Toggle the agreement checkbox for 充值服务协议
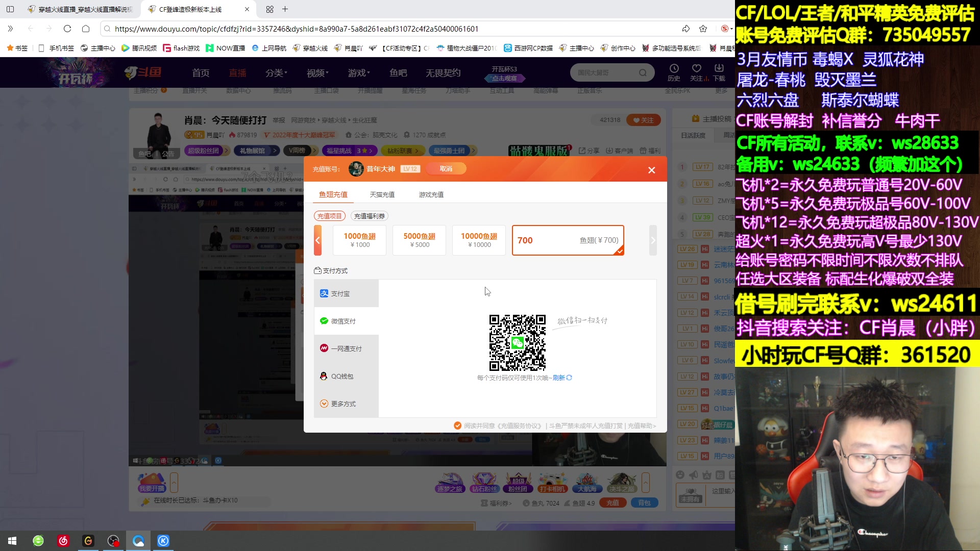This screenshot has height=551, width=980. pos(457,425)
